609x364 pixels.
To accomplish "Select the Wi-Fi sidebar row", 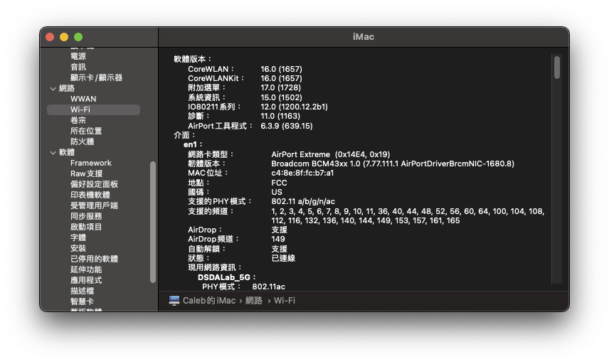I will (93, 109).
